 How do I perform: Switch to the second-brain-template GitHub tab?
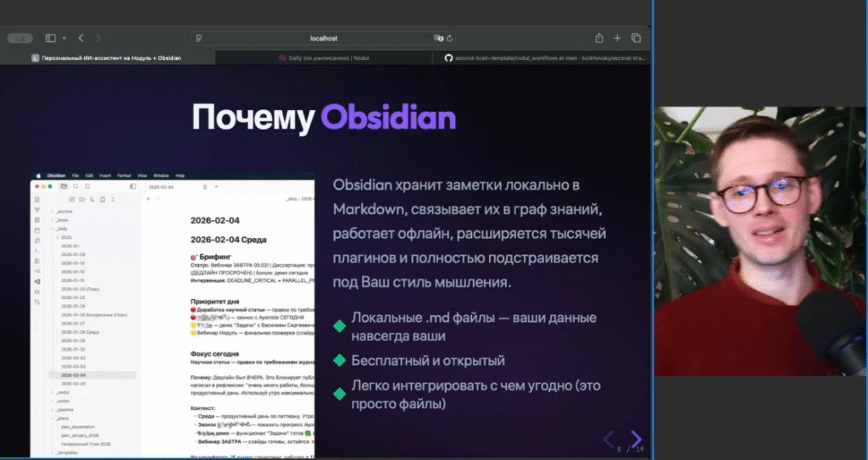[x=542, y=58]
